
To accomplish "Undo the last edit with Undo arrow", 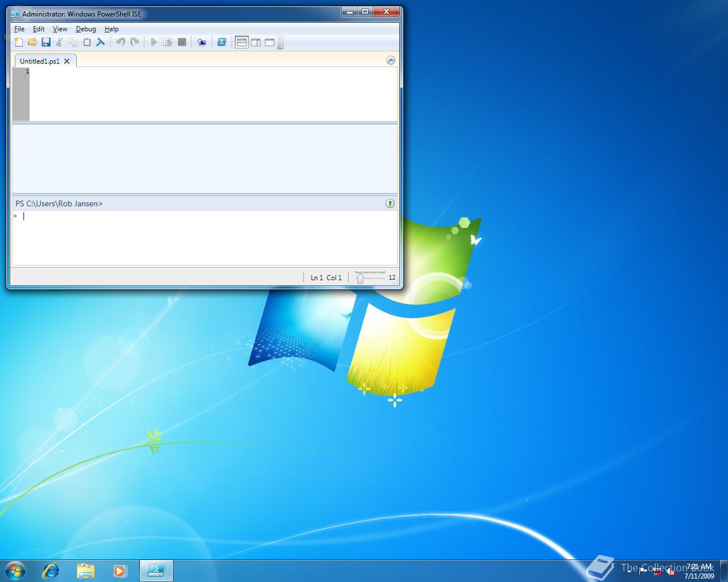I will click(x=121, y=42).
